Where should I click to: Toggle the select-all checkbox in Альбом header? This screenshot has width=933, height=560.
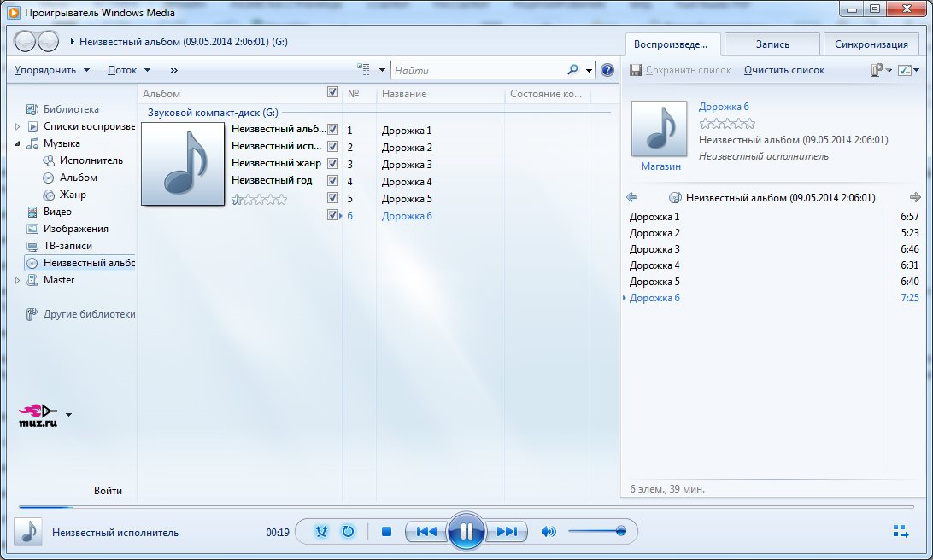pos(333,92)
